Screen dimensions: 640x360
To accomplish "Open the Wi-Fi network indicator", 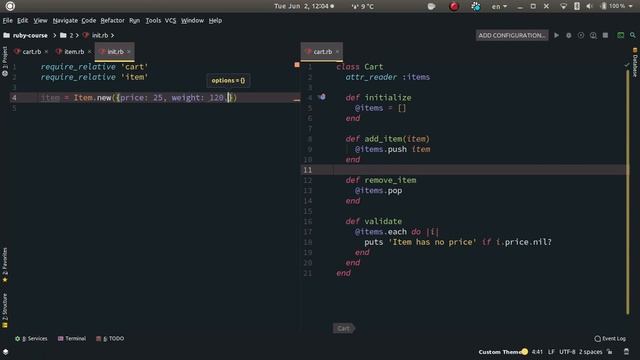I will [563, 7].
